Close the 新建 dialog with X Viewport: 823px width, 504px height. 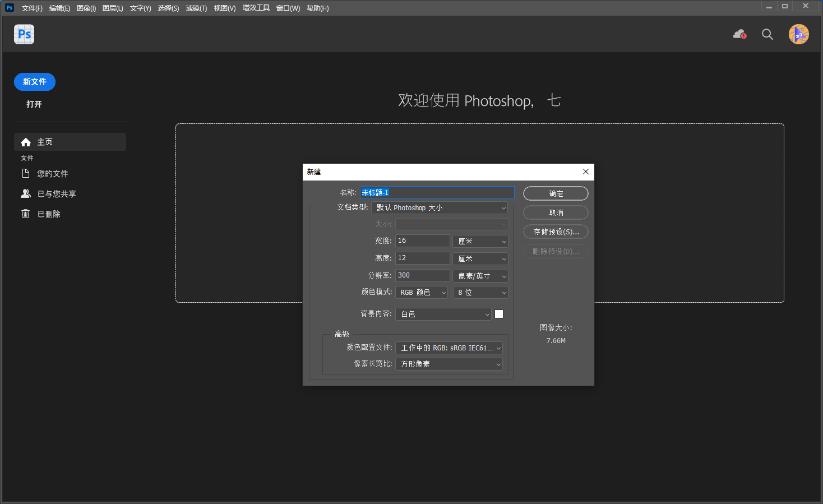click(x=586, y=172)
